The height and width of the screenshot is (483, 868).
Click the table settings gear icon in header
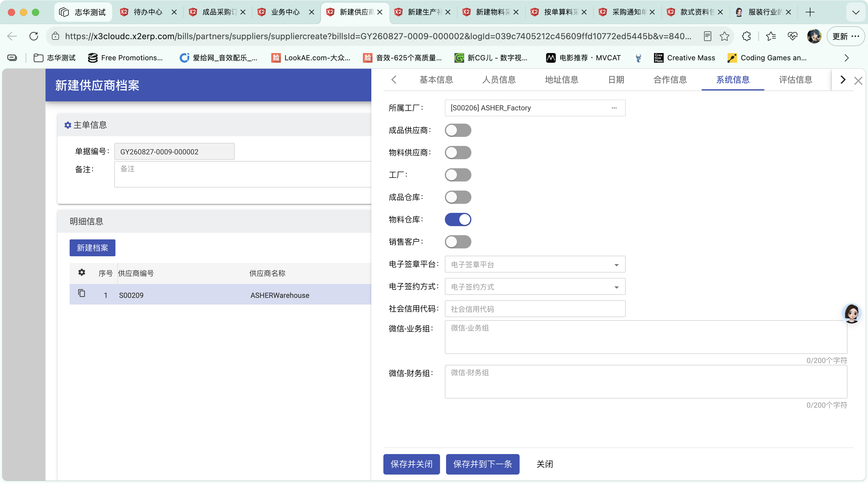pyautogui.click(x=82, y=272)
